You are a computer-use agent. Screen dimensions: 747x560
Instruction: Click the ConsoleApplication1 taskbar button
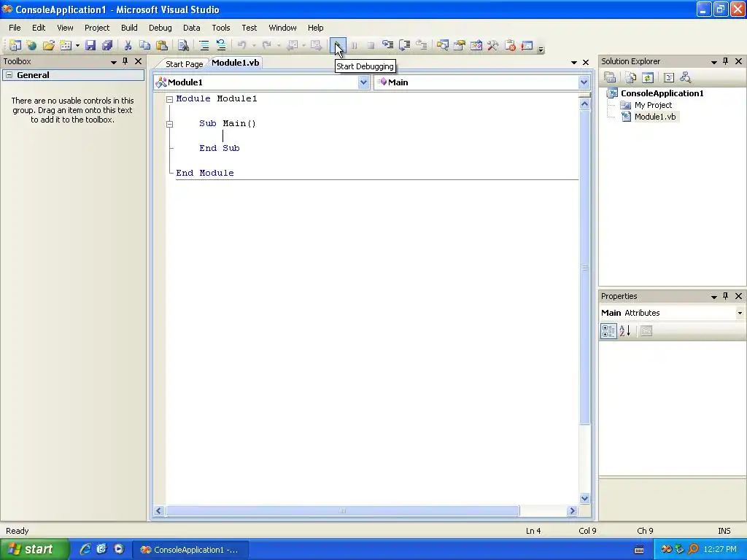coord(190,550)
